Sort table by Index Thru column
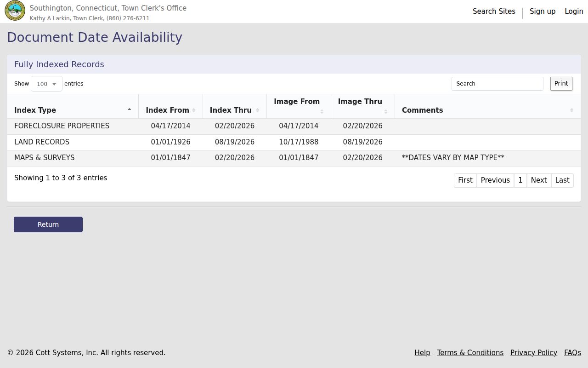This screenshot has width=588, height=368. tap(234, 106)
